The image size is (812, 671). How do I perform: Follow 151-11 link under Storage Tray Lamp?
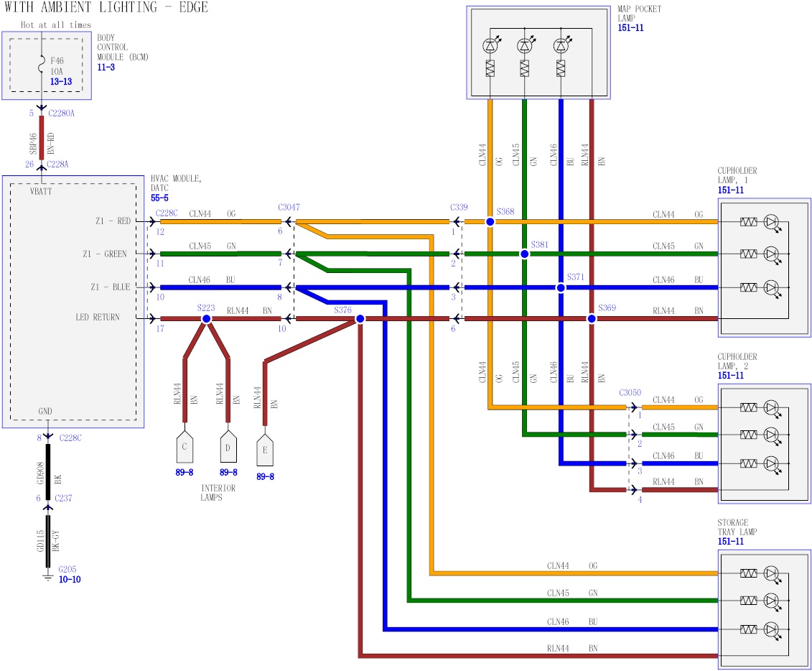[x=730, y=541]
